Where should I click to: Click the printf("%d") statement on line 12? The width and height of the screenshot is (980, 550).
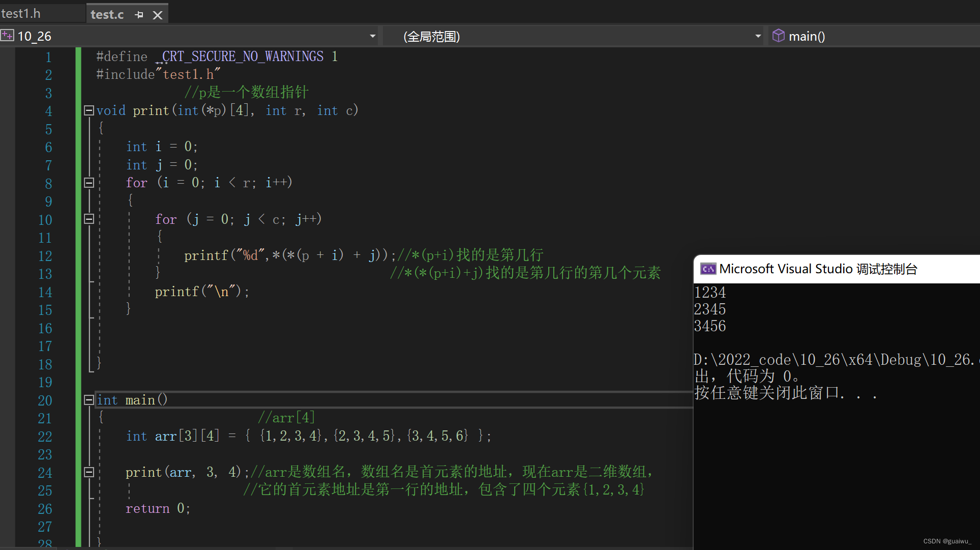coord(290,255)
